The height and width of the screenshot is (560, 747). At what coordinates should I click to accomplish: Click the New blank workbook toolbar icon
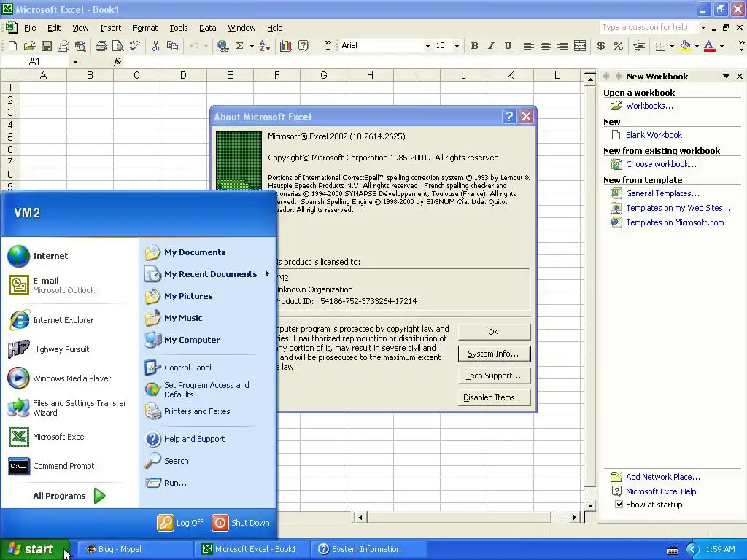(x=13, y=46)
